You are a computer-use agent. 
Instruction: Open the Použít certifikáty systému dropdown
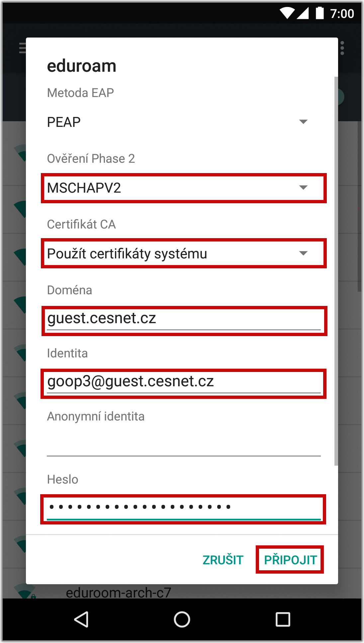point(184,253)
